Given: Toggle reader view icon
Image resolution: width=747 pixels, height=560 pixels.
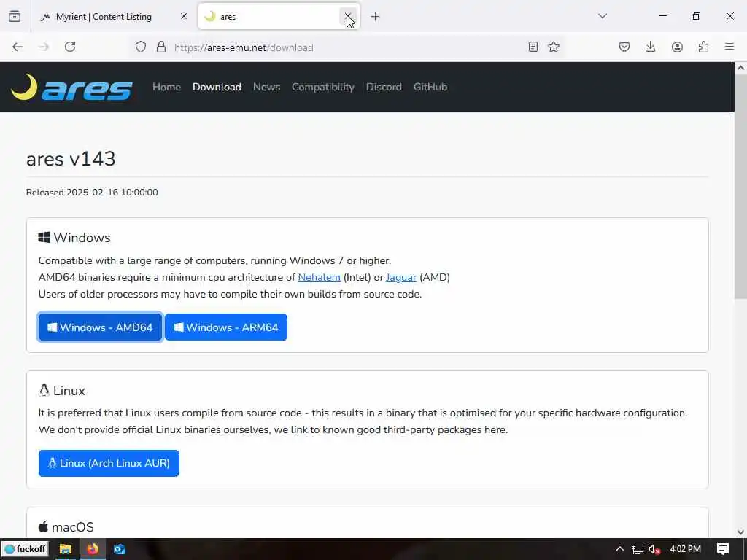Looking at the screenshot, I should tap(533, 47).
